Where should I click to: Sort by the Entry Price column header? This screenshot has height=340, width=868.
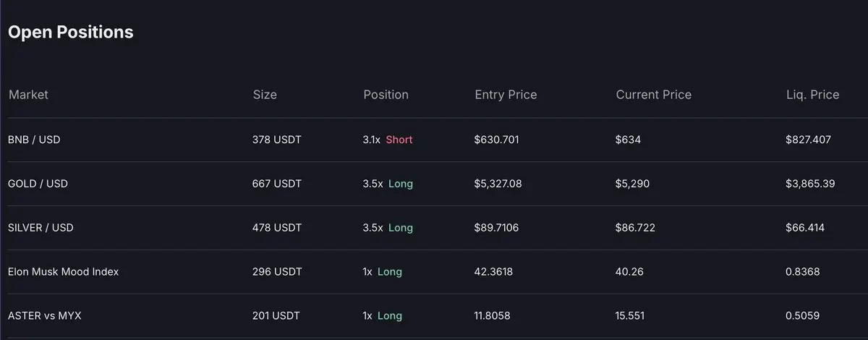[506, 95]
